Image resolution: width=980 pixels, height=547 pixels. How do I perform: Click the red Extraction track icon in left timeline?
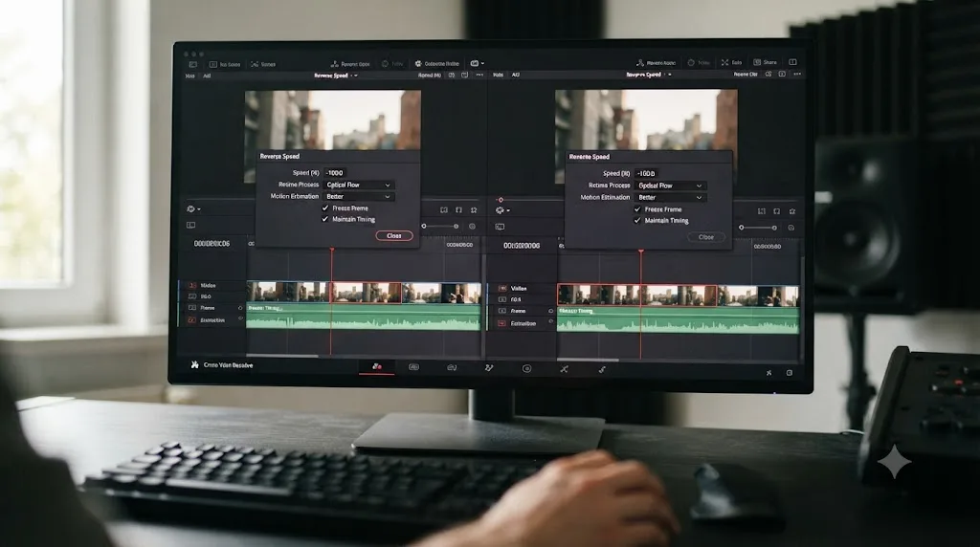pos(191,319)
